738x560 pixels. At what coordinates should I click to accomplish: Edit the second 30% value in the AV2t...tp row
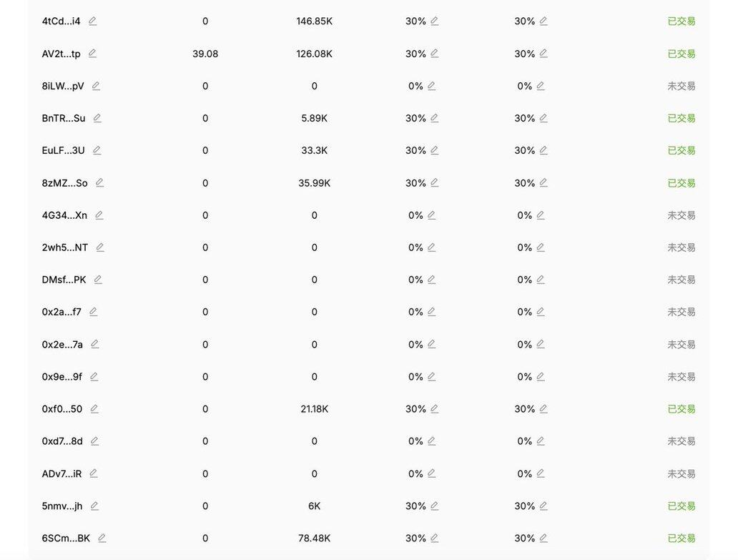(543, 54)
